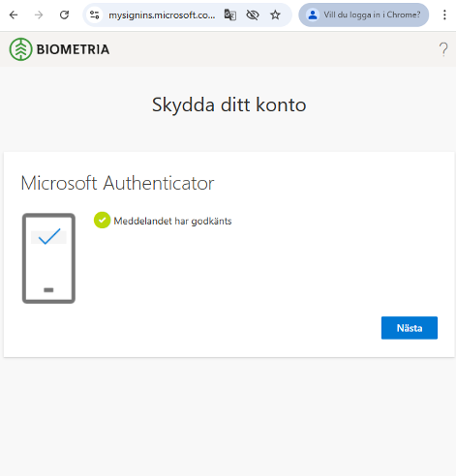Click the third-party cookies blocked eye icon
Image resolution: width=457 pixels, height=476 pixels.
tap(253, 15)
